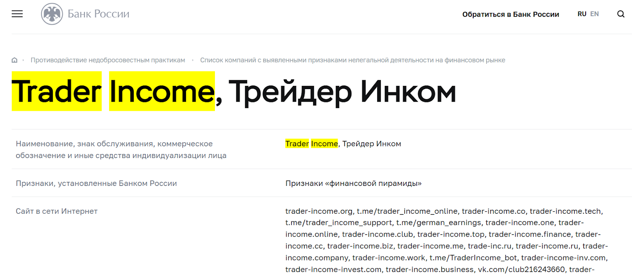Viewport: 644px width, 275px height.
Task: Click the text trader-income.org
Action: (319, 211)
